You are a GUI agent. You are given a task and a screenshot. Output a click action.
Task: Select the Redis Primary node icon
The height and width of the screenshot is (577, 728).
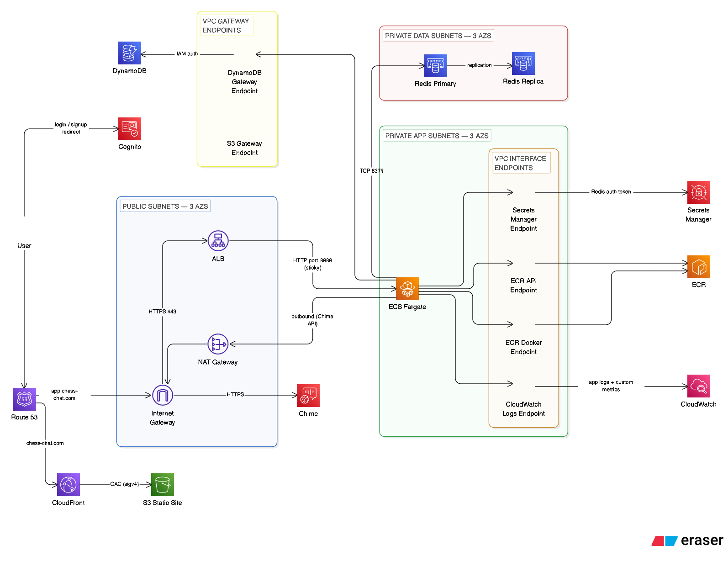436,66
